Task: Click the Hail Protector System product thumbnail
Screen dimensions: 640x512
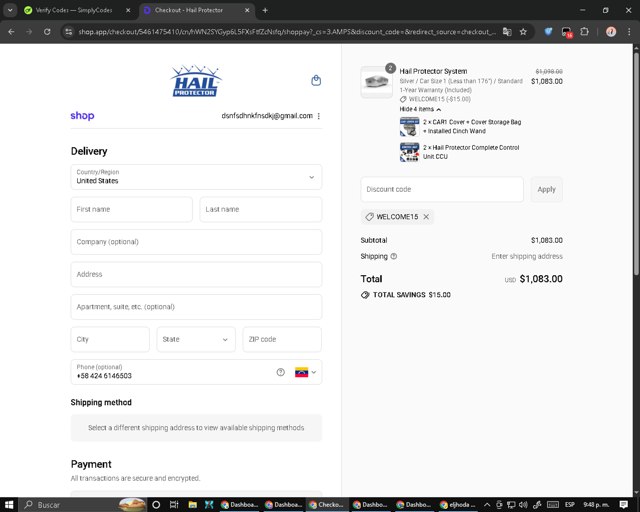Action: [x=377, y=82]
